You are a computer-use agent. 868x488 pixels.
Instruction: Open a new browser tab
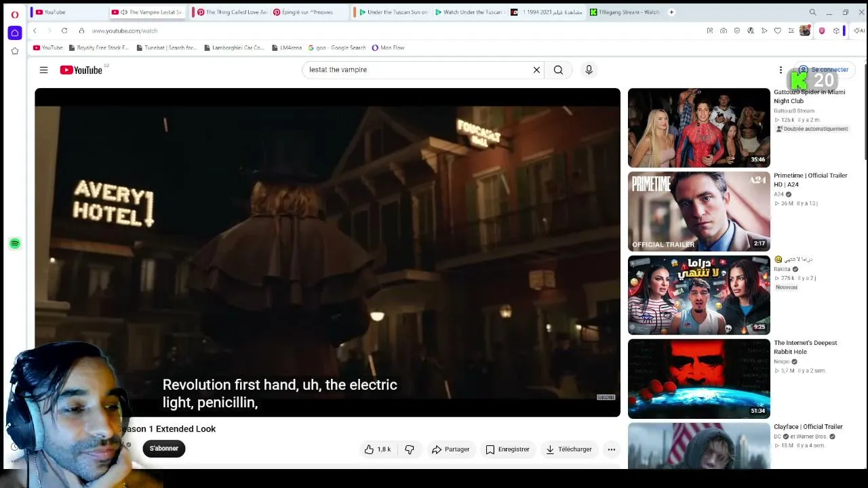[x=671, y=12]
